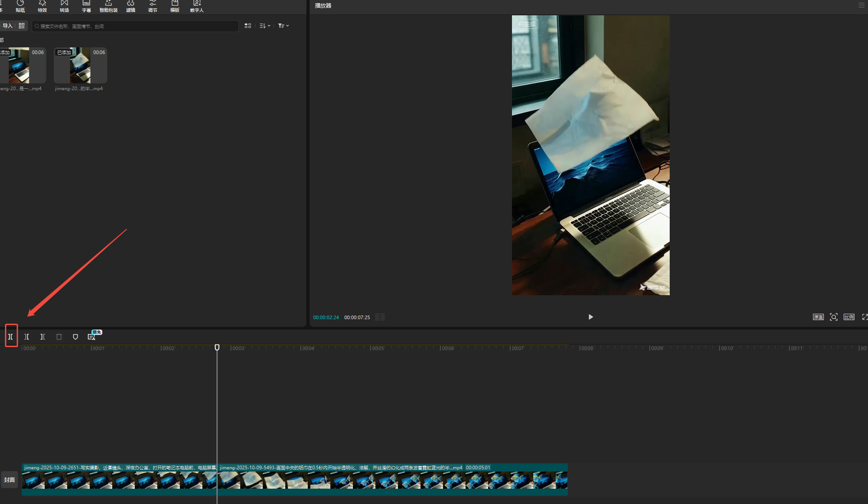Expand the sort order dropdown

coord(265,26)
